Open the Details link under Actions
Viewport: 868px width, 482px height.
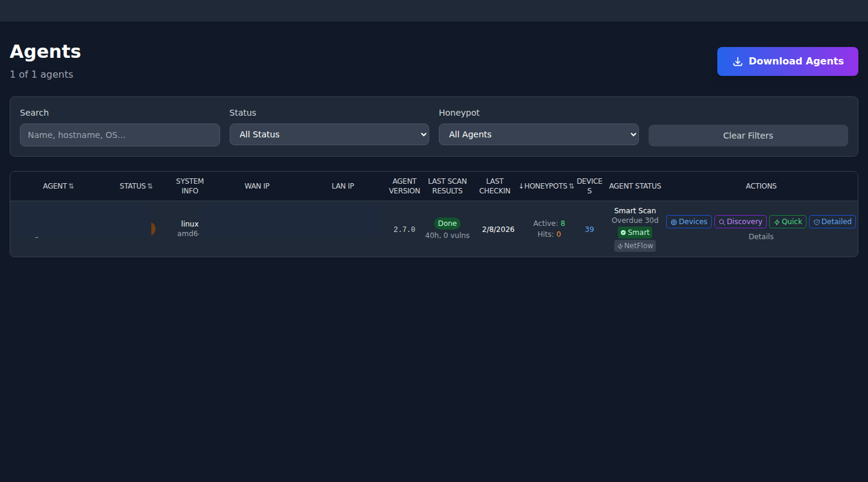click(x=761, y=237)
